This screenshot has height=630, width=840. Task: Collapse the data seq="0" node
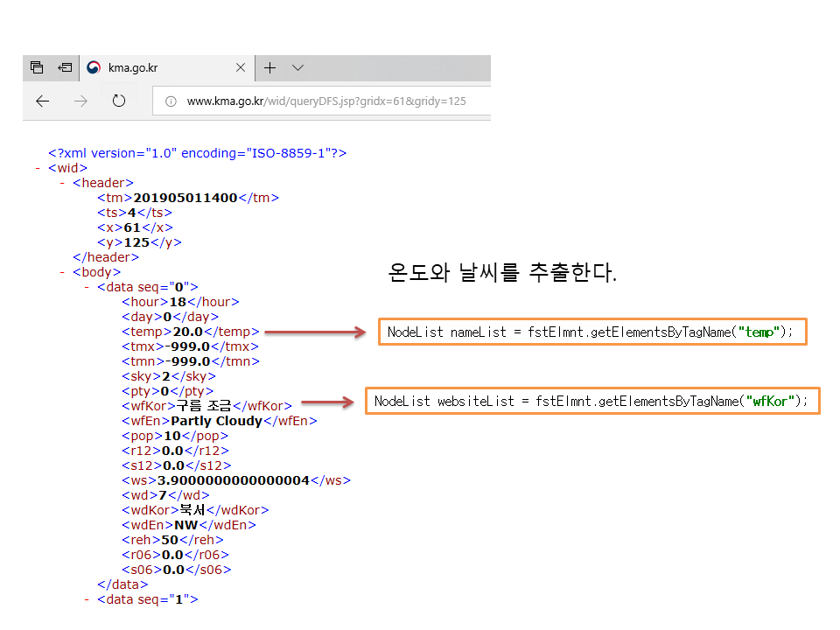pos(87,287)
